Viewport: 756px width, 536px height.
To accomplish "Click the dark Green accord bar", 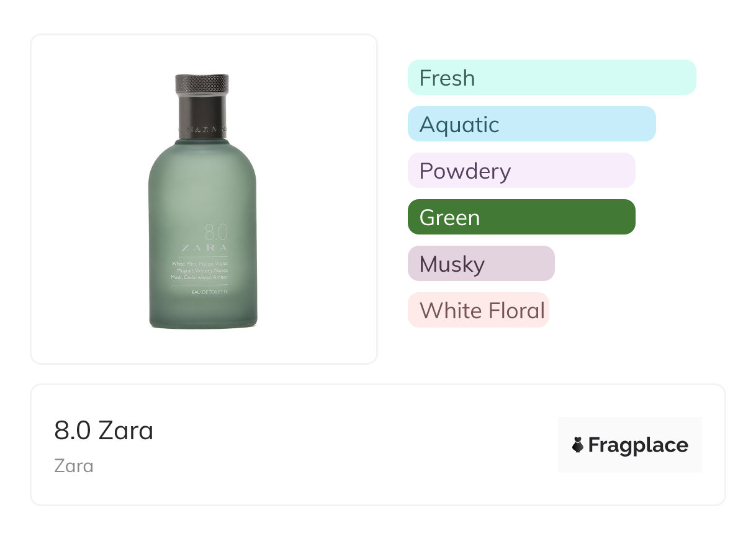I will (x=521, y=217).
